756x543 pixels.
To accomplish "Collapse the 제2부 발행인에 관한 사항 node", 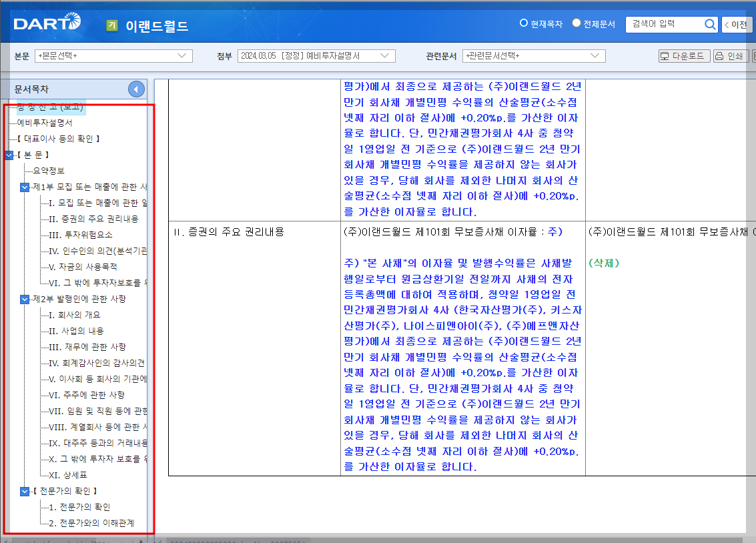I will pyautogui.click(x=25, y=300).
